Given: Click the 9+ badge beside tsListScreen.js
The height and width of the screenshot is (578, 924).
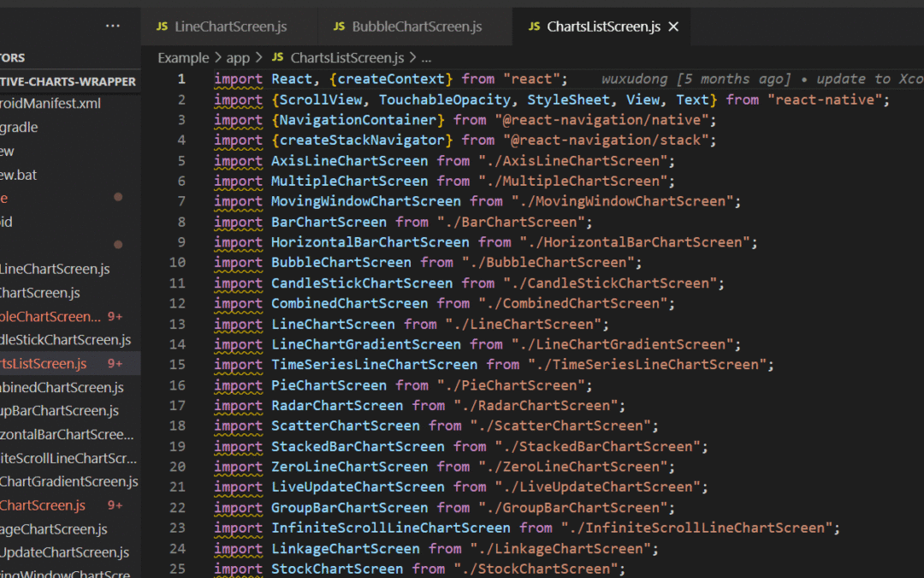Looking at the screenshot, I should pyautogui.click(x=115, y=364).
